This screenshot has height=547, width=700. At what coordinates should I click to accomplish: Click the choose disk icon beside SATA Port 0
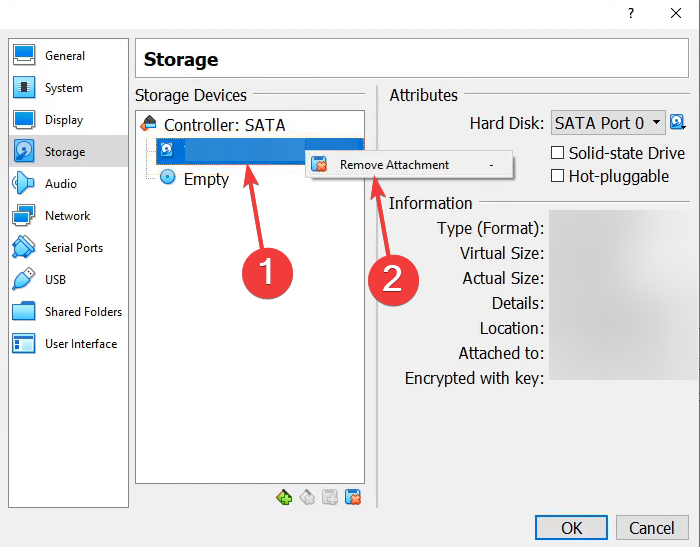[678, 122]
